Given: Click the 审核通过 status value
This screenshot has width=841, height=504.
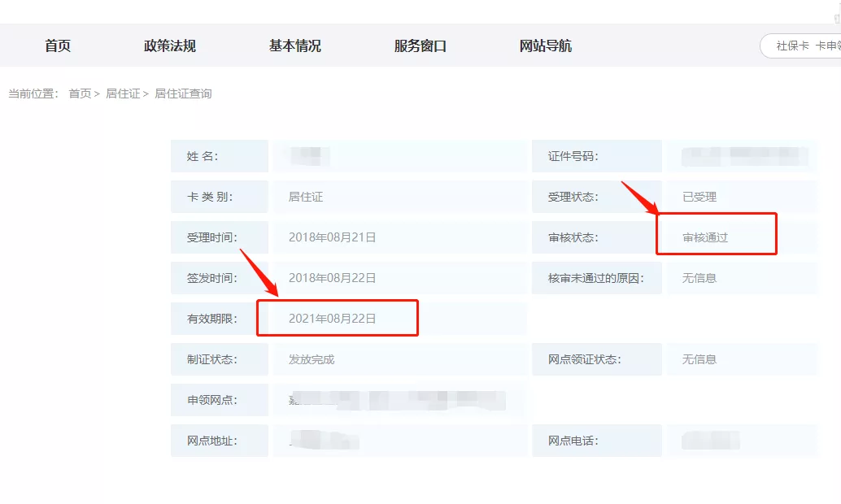Looking at the screenshot, I should tap(705, 237).
